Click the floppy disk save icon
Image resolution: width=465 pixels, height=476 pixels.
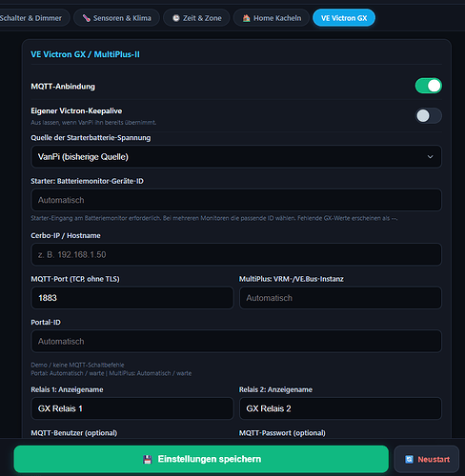148,459
